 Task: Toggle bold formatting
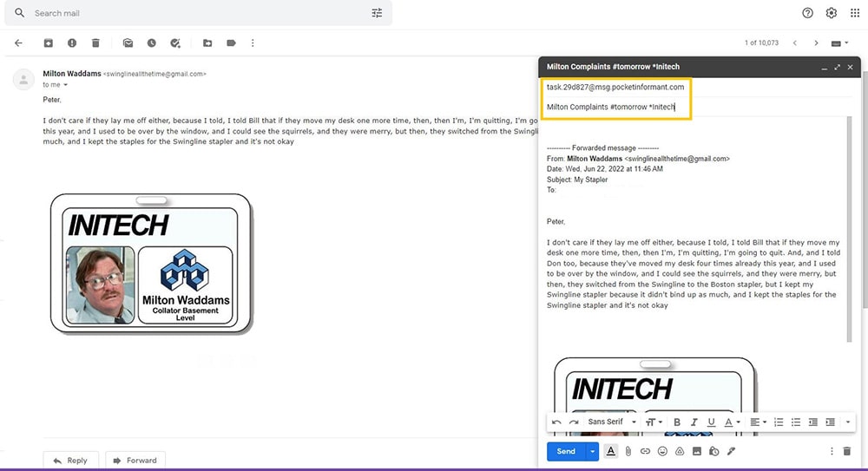coord(676,422)
